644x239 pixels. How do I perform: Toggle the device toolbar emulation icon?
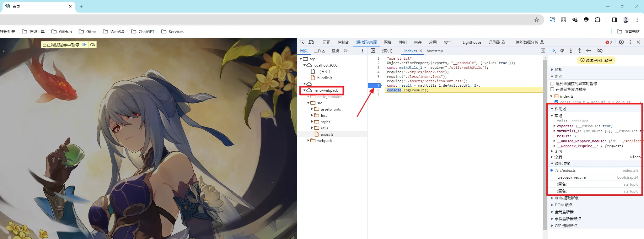[x=311, y=42]
